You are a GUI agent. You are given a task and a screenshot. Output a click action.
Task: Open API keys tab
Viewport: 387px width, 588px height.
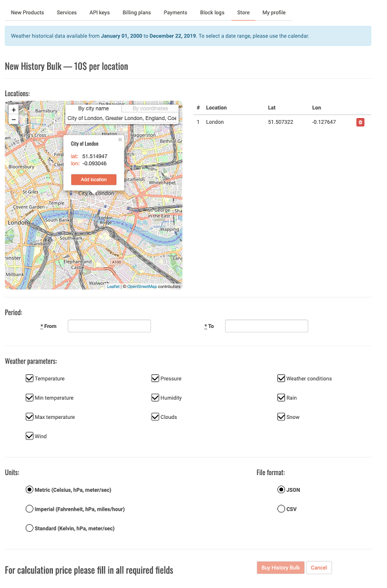tap(100, 12)
